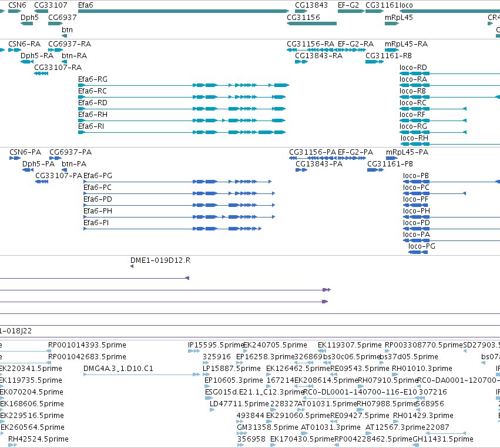
Task: Click the btn-RA transcript label
Action: click(x=74, y=55)
